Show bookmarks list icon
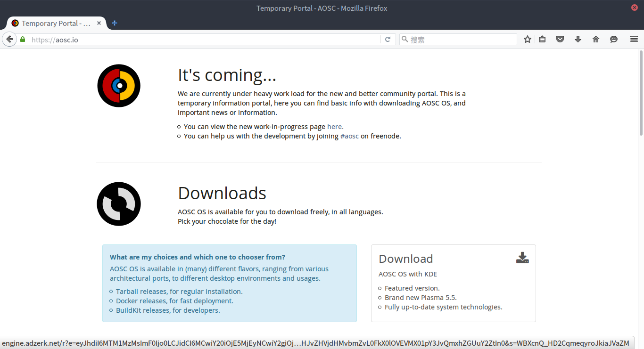Screen dimensions: 644x349 (542, 40)
